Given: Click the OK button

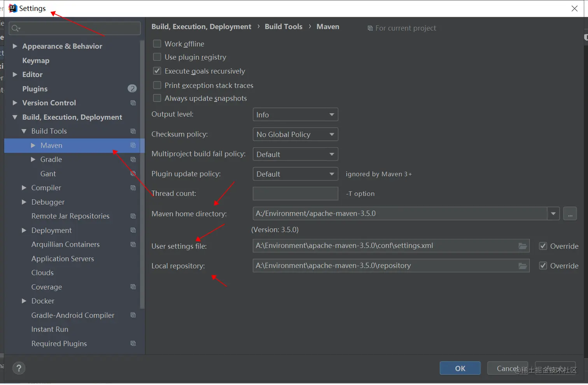Looking at the screenshot, I should [460, 368].
